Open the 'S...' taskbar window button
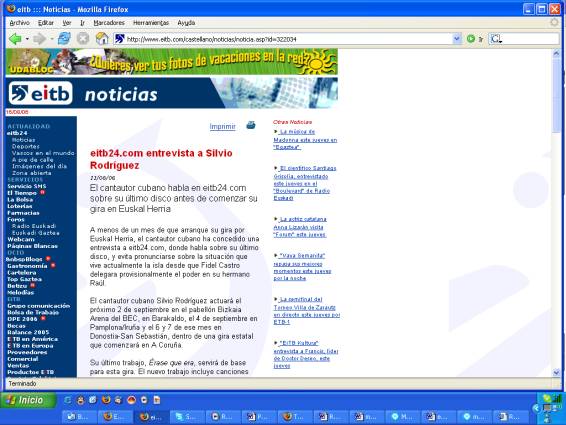 coord(186,417)
